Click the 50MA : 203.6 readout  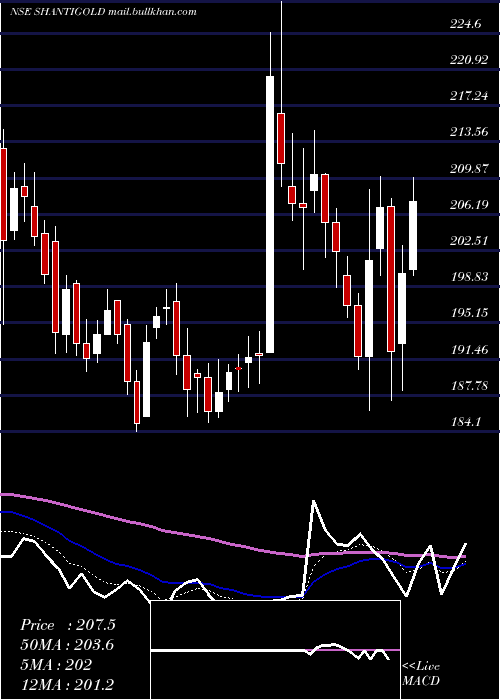(67, 645)
